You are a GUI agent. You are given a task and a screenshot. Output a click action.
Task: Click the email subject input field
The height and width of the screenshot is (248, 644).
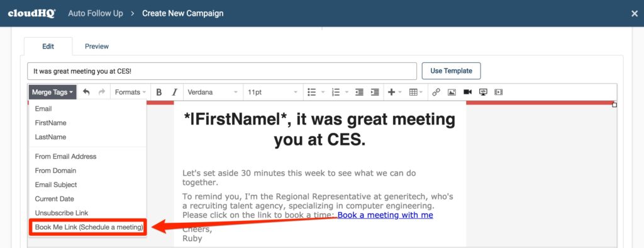coord(222,71)
